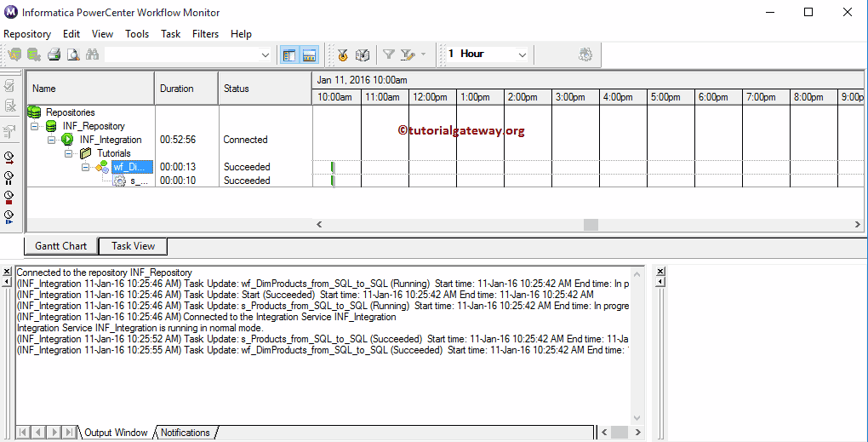868x442 pixels.
Task: Click the binoculars Find icon
Action: (92, 55)
